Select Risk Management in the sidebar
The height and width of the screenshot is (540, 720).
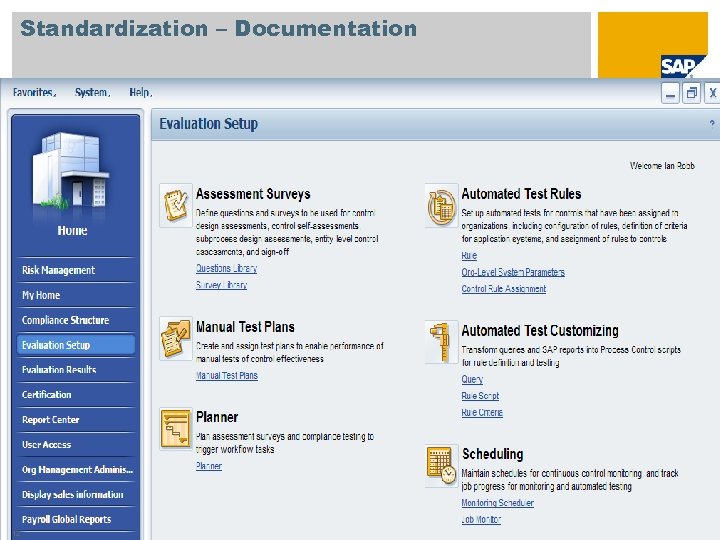click(76, 270)
